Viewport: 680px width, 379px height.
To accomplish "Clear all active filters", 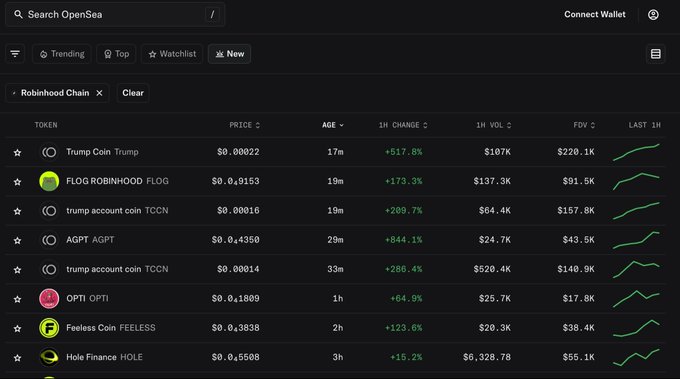I will point(133,93).
